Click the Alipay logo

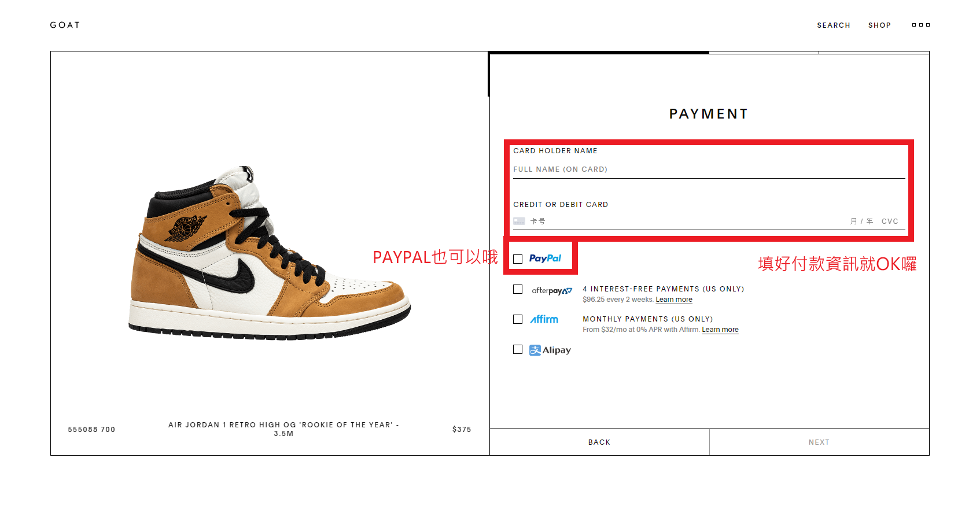point(550,350)
